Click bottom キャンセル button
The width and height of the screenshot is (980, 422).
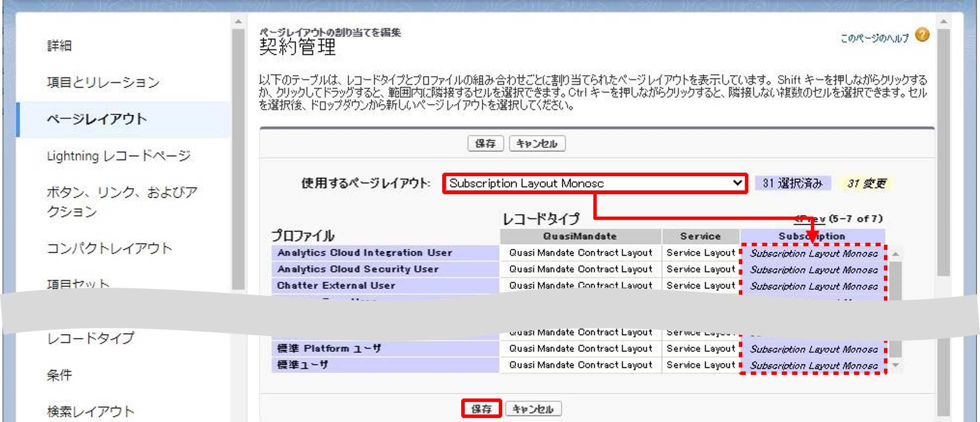click(x=533, y=409)
